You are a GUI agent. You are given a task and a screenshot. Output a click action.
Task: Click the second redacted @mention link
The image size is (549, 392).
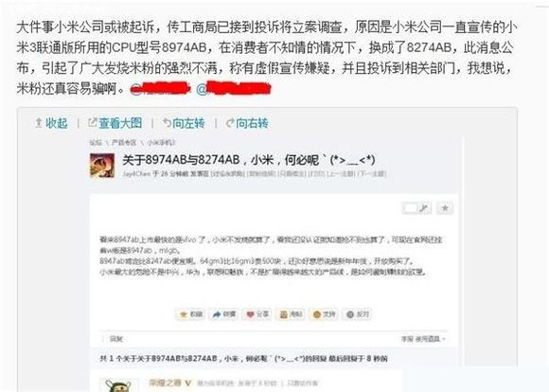pyautogui.click(x=234, y=88)
